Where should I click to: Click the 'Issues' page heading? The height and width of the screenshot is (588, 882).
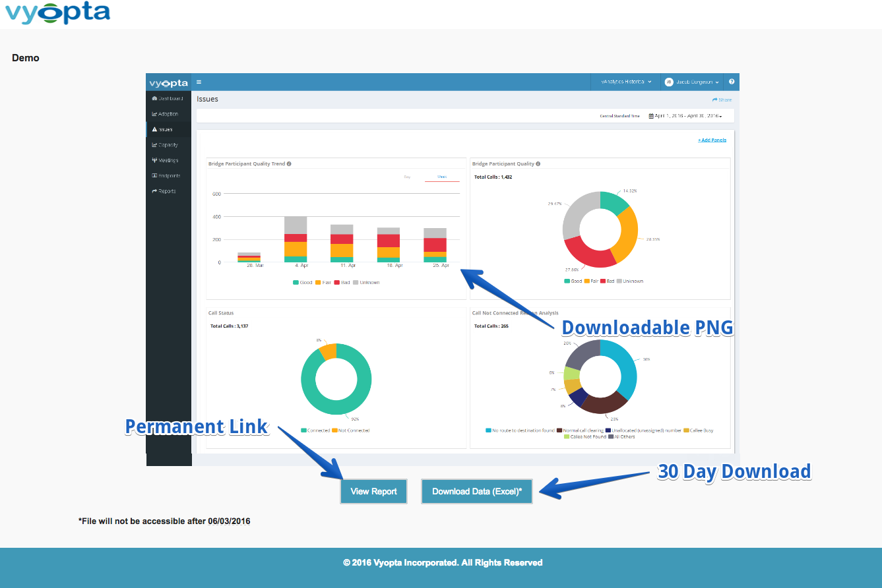coord(207,99)
